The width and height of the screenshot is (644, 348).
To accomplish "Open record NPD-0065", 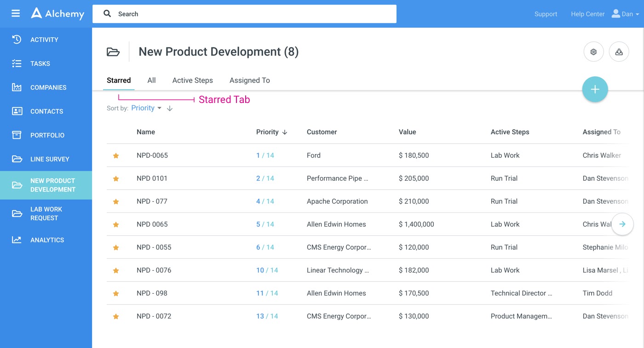I will pos(152,155).
